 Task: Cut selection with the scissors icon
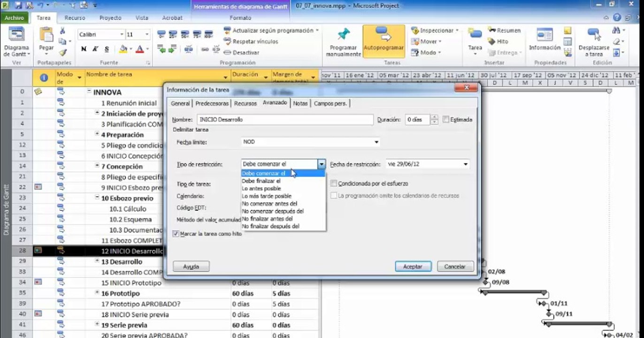62,31
